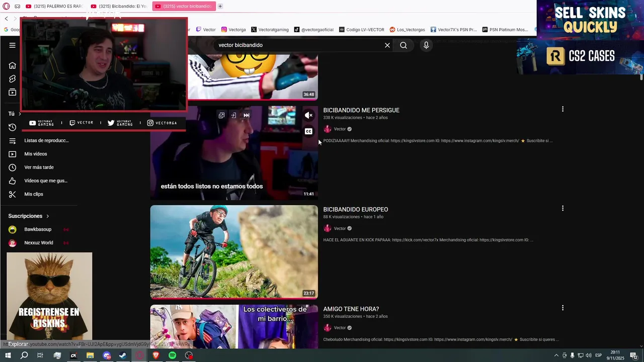Open the Subscriptions icon in sidebar
The height and width of the screenshot is (362, 644).
click(x=12, y=93)
